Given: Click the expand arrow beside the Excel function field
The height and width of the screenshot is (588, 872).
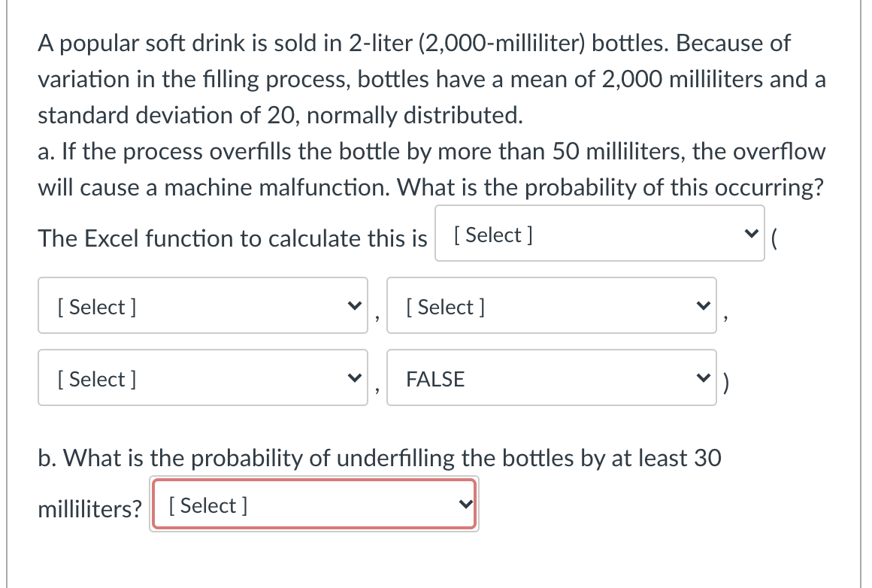Looking at the screenshot, I should pos(751,234).
